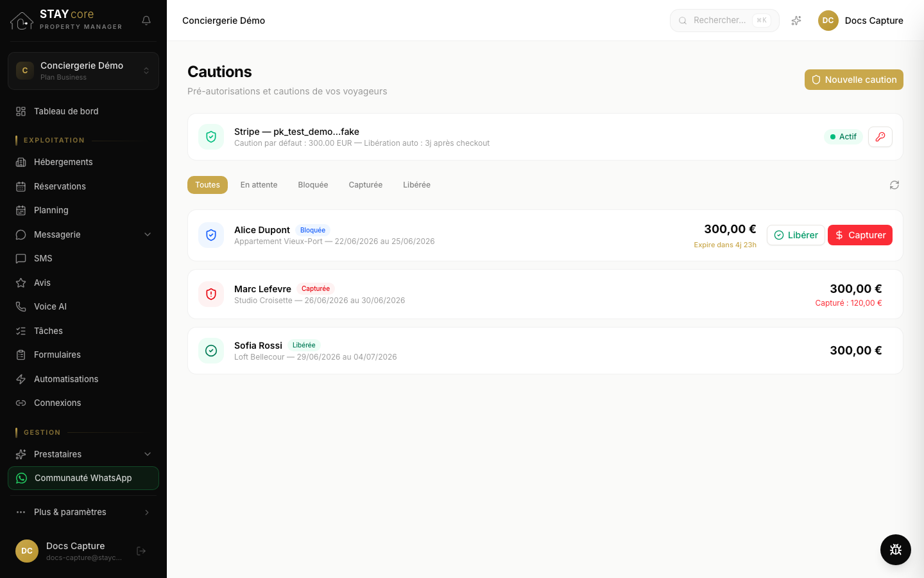
Task: Click Alice Dupont's blue shield icon
Action: pyautogui.click(x=211, y=235)
